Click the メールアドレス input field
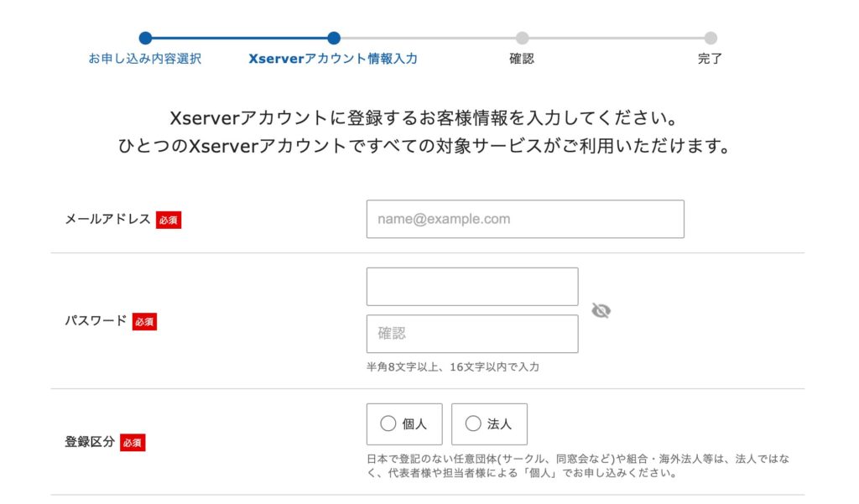 pos(525,219)
